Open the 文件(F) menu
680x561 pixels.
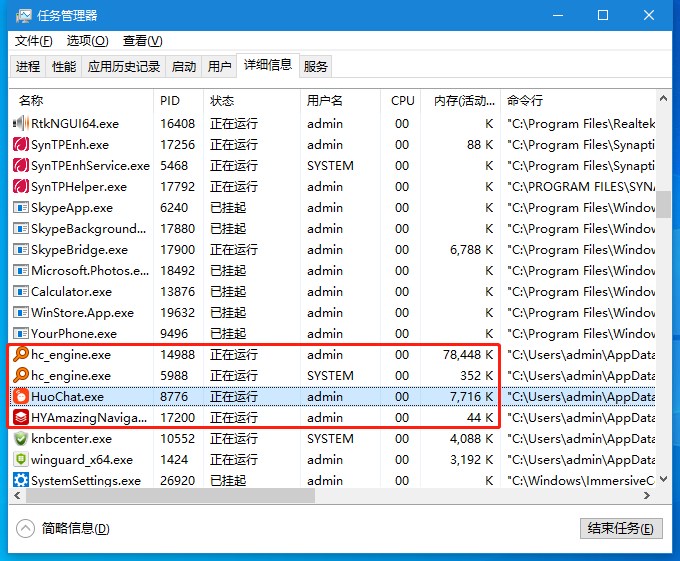point(34,41)
